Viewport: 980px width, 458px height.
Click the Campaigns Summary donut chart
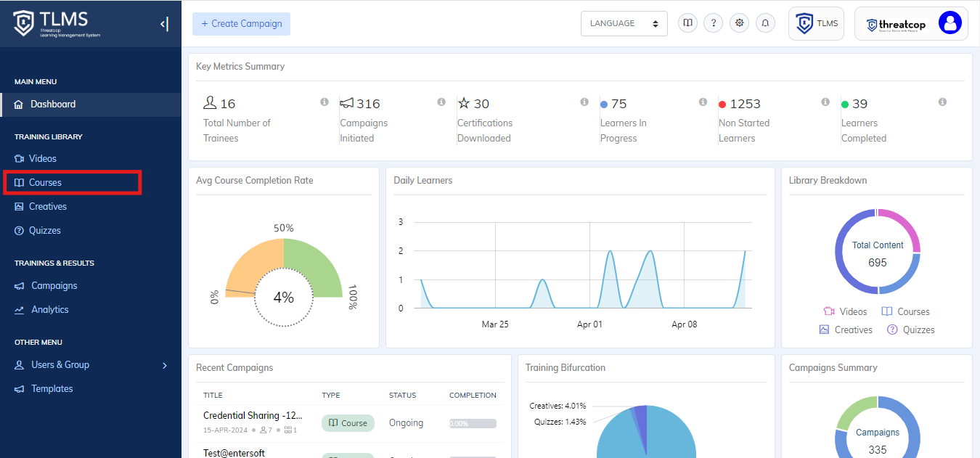[x=878, y=427]
